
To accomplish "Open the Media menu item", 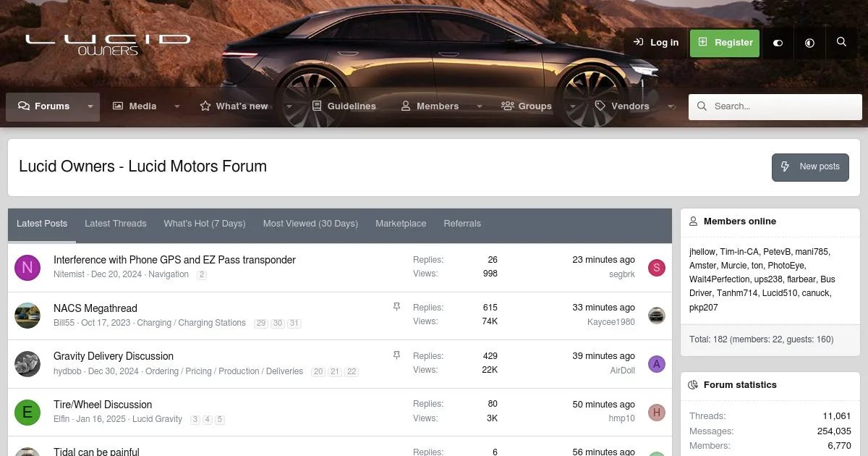I will (135, 106).
